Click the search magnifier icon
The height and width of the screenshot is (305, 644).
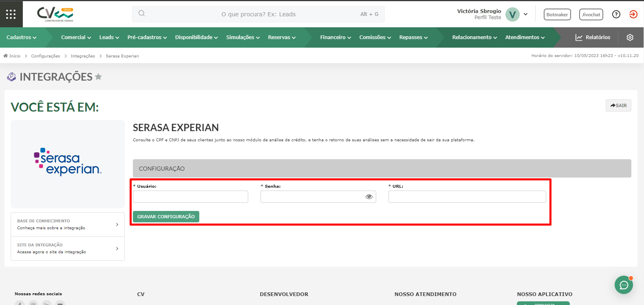[141, 13]
